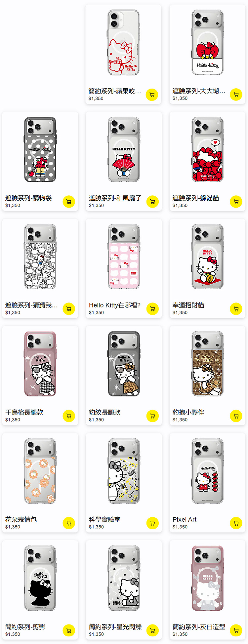Open the 豹紋長腿款 product title

click(x=105, y=412)
